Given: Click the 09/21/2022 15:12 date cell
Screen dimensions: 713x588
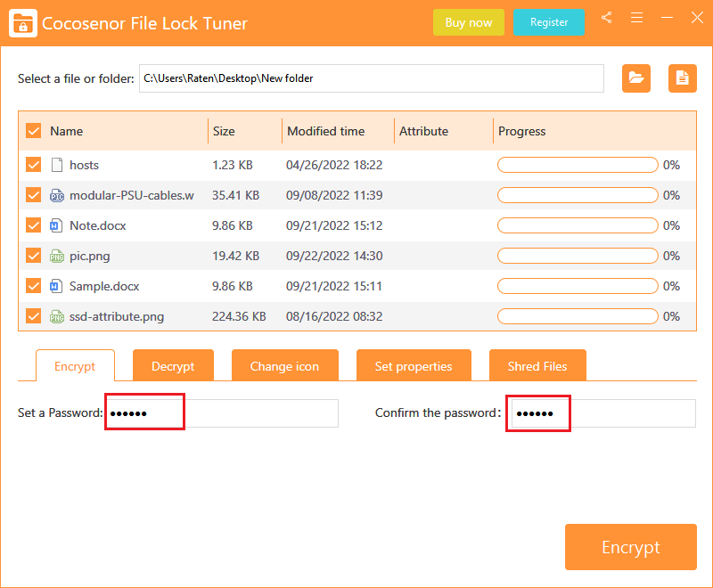Looking at the screenshot, I should point(334,225).
